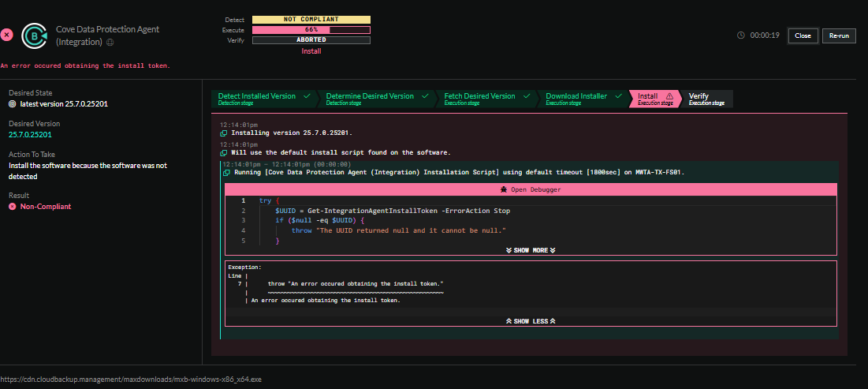Open the Detect Installed Version stage
The image size is (868, 389).
pyautogui.click(x=263, y=99)
